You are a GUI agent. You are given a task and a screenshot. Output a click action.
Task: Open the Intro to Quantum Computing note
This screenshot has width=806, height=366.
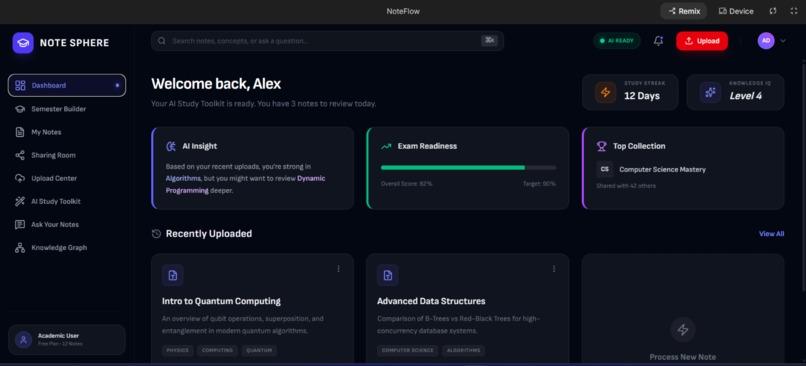click(x=221, y=301)
